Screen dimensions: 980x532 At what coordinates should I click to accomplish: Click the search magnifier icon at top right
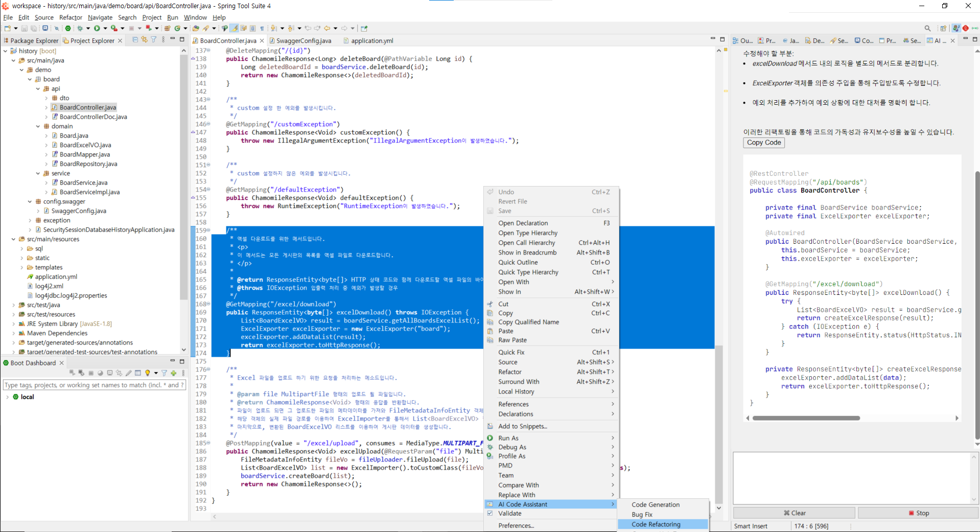pos(927,29)
